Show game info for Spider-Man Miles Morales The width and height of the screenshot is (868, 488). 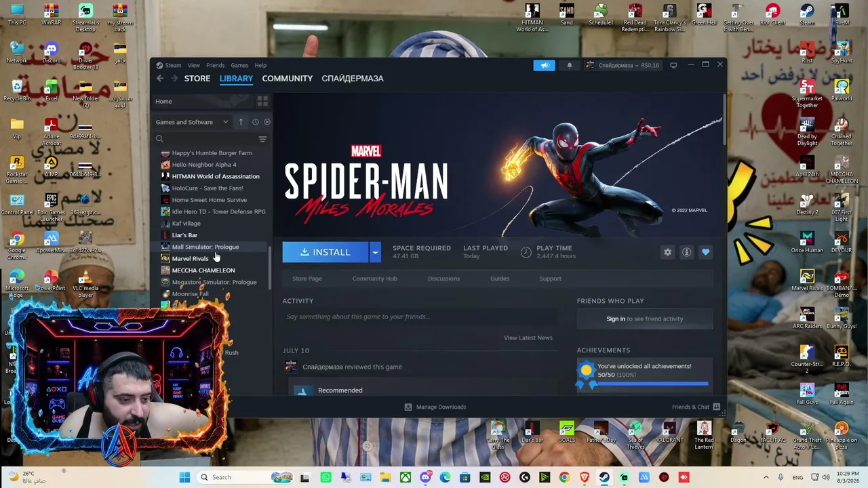click(x=686, y=252)
